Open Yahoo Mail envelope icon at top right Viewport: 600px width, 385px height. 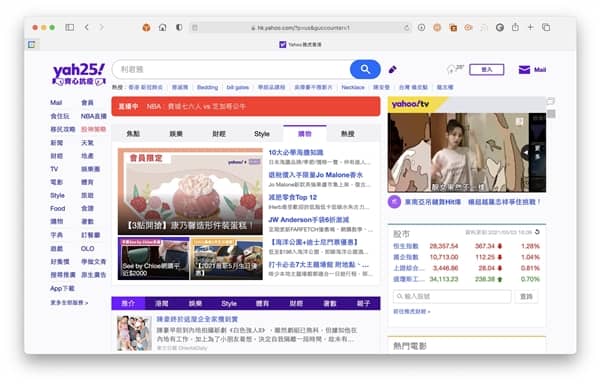(524, 70)
